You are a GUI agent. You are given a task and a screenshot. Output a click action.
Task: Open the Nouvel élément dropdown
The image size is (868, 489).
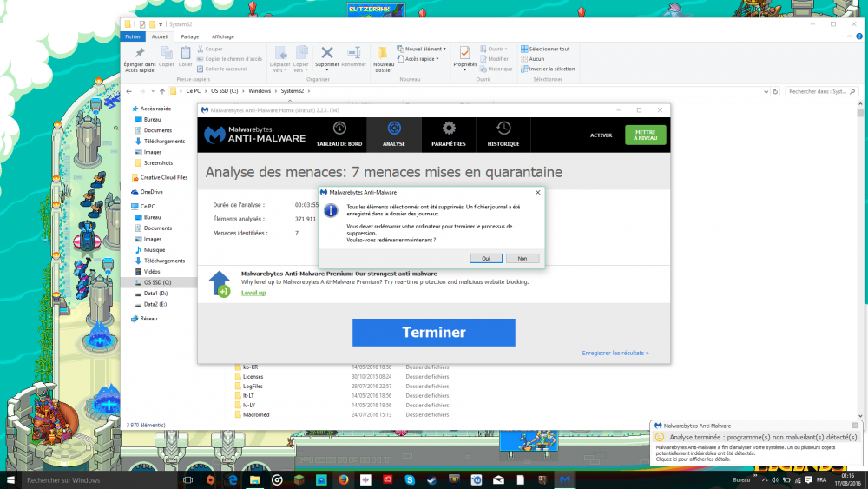tap(421, 49)
